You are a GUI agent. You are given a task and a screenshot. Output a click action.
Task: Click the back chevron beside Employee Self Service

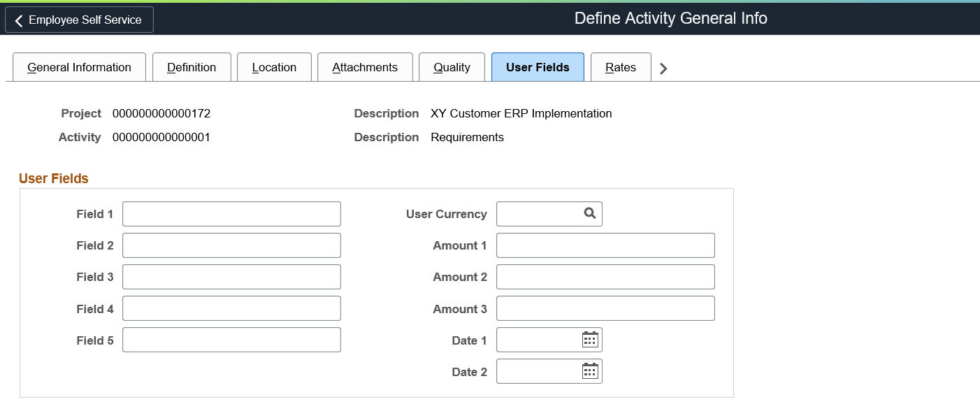click(x=19, y=20)
